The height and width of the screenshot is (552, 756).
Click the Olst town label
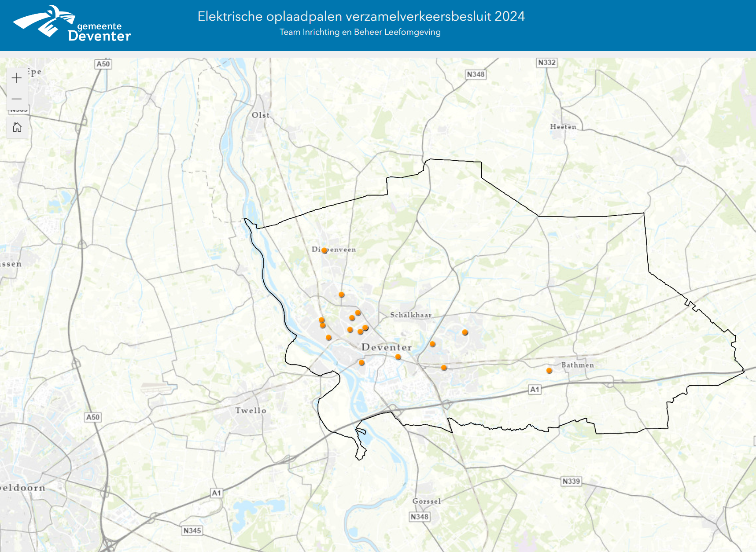261,115
